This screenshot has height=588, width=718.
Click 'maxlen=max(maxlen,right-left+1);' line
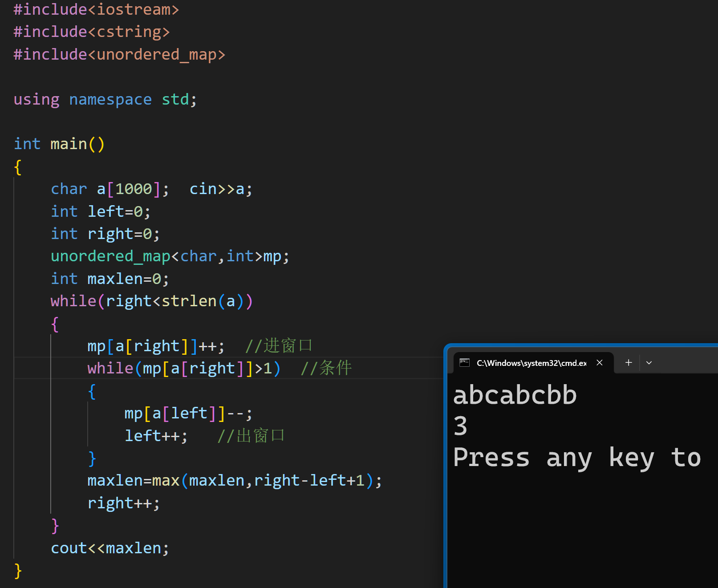click(235, 480)
